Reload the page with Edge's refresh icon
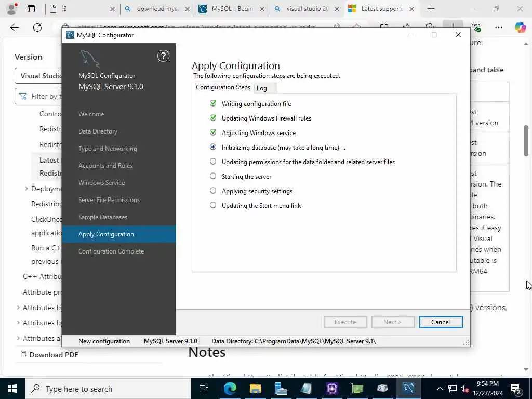 [37, 28]
